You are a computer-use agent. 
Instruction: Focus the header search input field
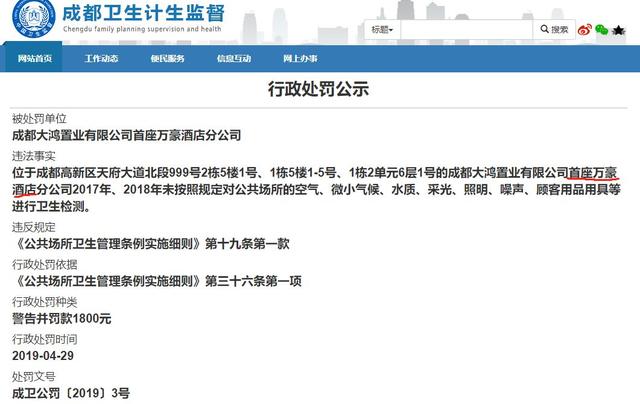467,30
